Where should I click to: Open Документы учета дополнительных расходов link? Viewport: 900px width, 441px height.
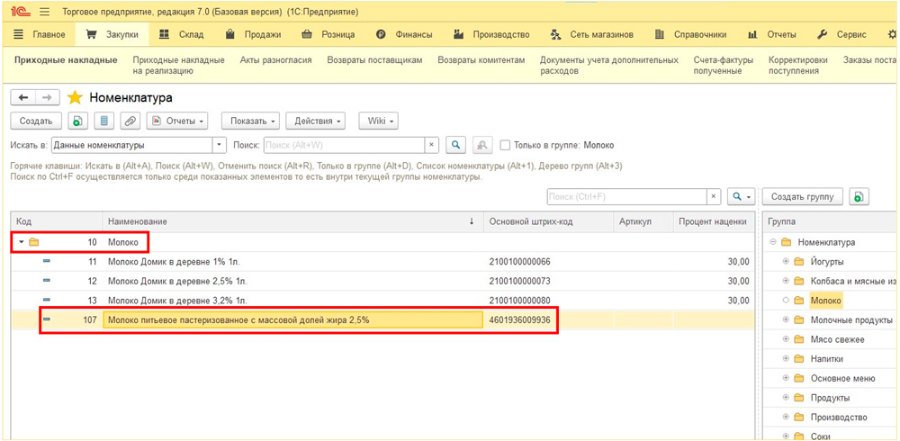[x=609, y=65]
